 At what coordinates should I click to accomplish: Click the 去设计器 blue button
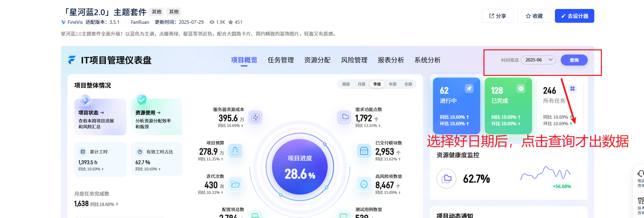pos(574,16)
